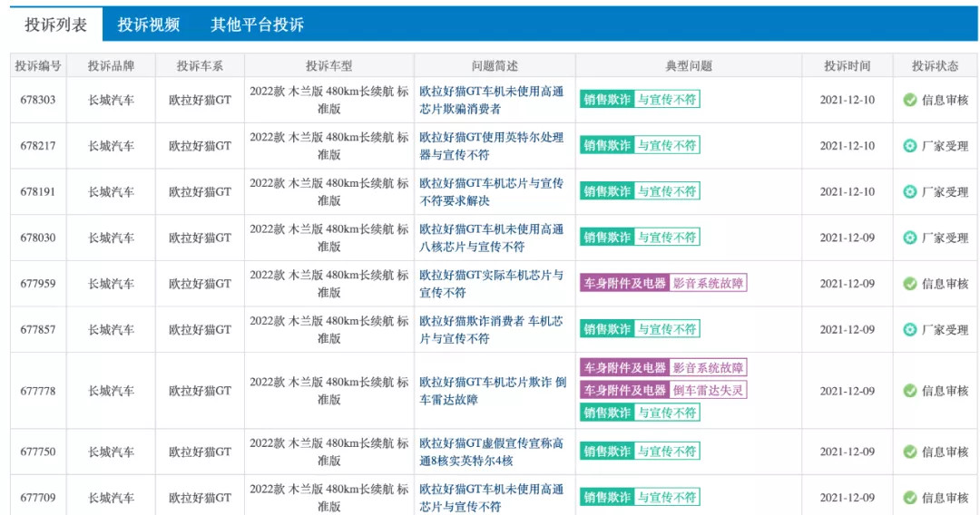Open complaint 欧拉好猫GT车机未使用高通八核芯片与宣传不符
This screenshot has width=980, height=515.
pyautogui.click(x=491, y=238)
